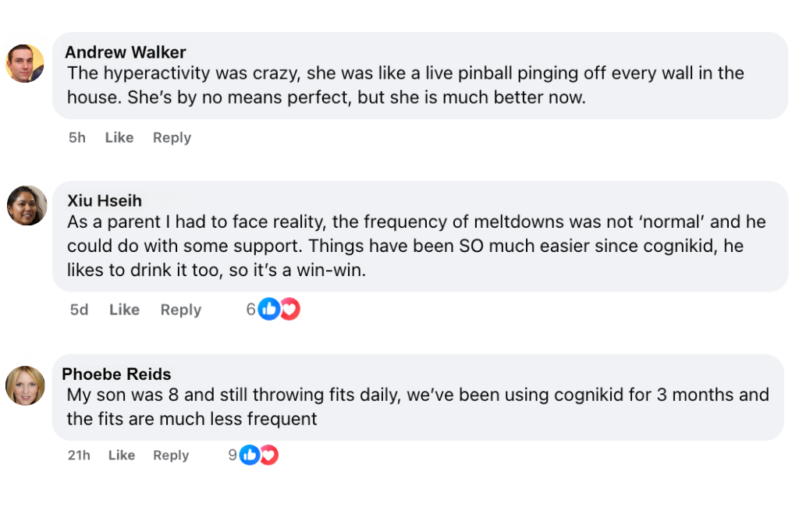Click heart reaction icon on Phoebe's comment
799x532 pixels.
click(269, 455)
